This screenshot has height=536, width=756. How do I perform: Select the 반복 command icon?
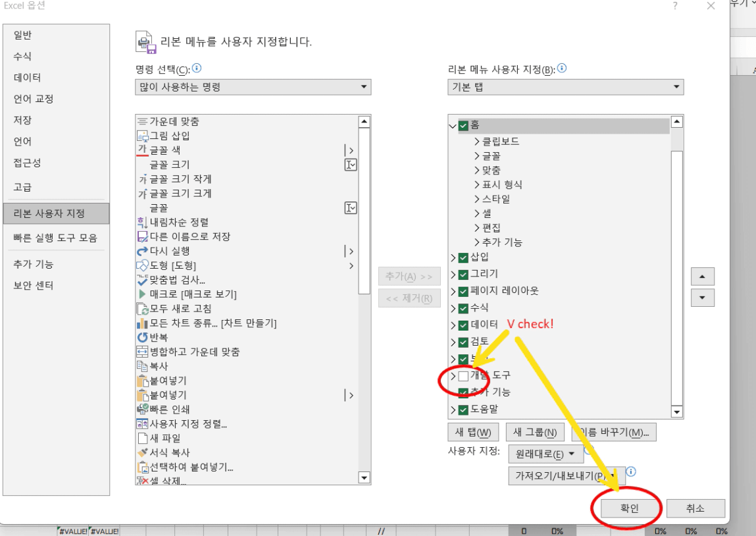[x=142, y=338]
